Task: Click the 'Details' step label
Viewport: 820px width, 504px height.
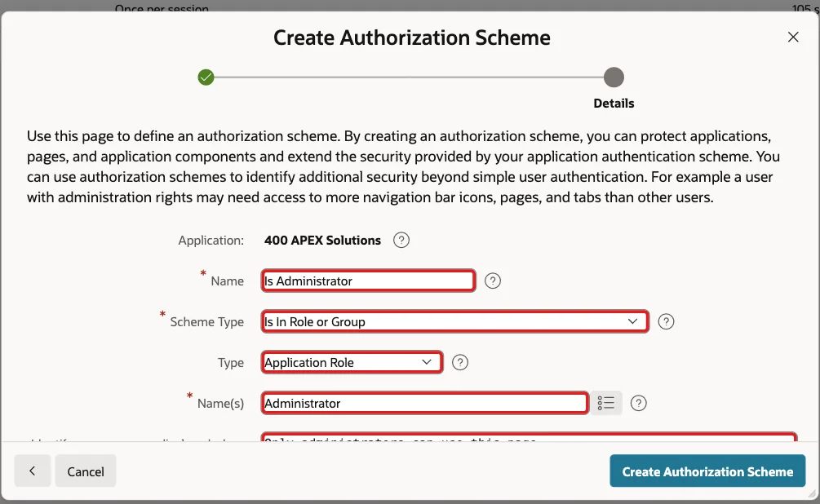Action: tap(614, 104)
